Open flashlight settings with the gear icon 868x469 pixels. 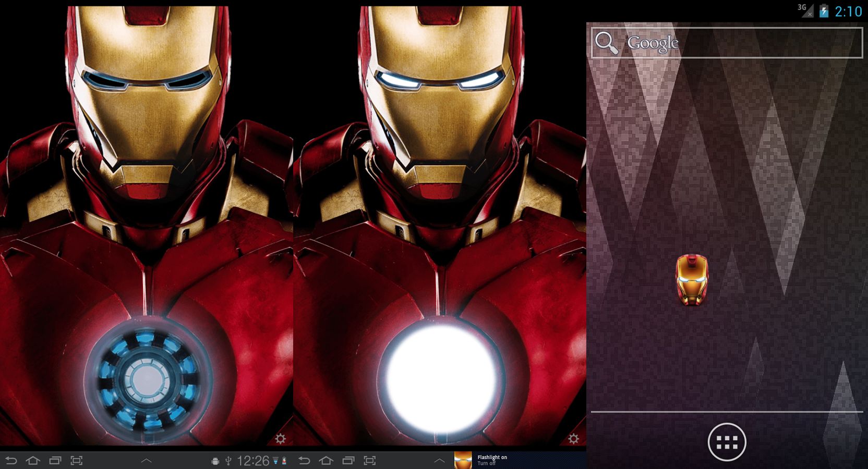[281, 439]
